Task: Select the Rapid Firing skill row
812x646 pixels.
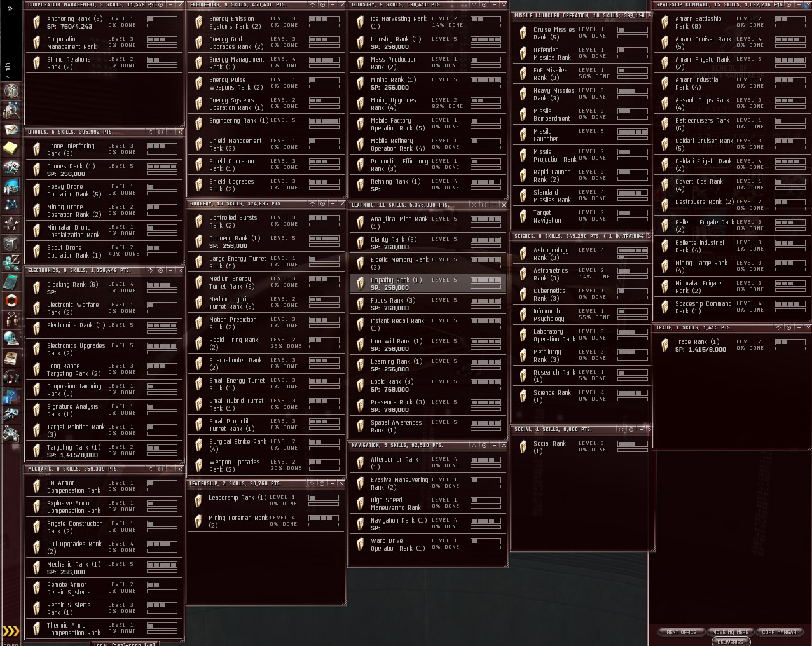Action: coord(266,343)
